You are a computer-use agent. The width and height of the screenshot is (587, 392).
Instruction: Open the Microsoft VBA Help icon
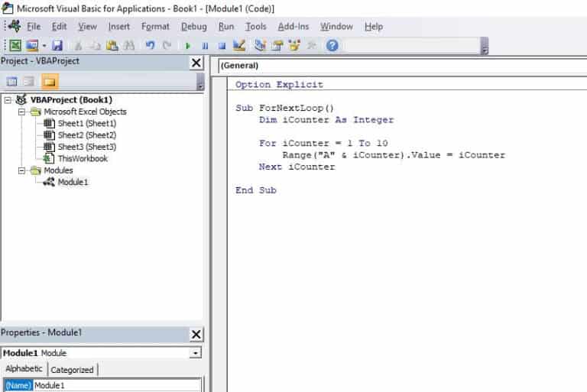332,46
